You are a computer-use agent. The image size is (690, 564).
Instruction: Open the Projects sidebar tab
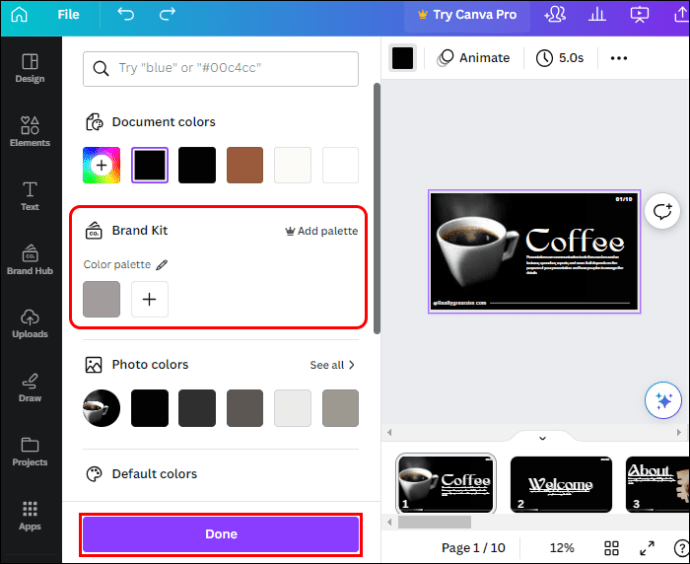pos(30,452)
